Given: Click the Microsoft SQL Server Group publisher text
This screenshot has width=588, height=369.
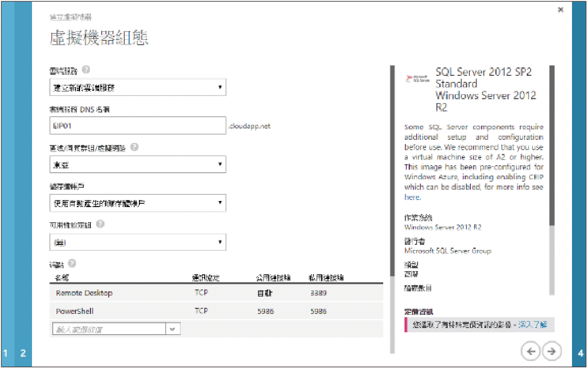Looking at the screenshot, I should point(448,251).
